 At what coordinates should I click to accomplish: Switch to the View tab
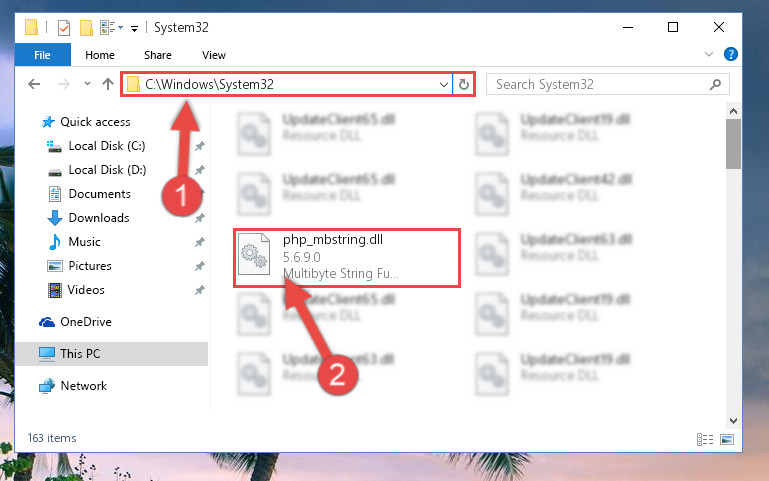pos(214,55)
